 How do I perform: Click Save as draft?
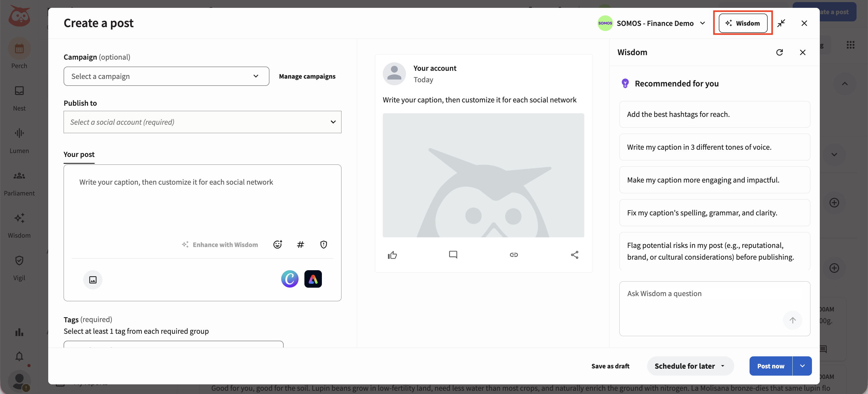point(610,366)
